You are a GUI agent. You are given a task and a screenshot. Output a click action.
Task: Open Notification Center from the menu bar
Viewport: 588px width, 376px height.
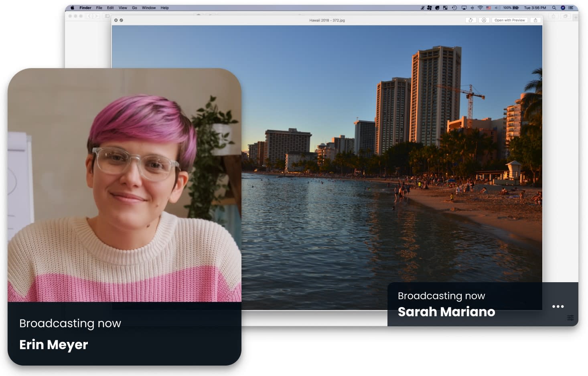[x=571, y=8]
